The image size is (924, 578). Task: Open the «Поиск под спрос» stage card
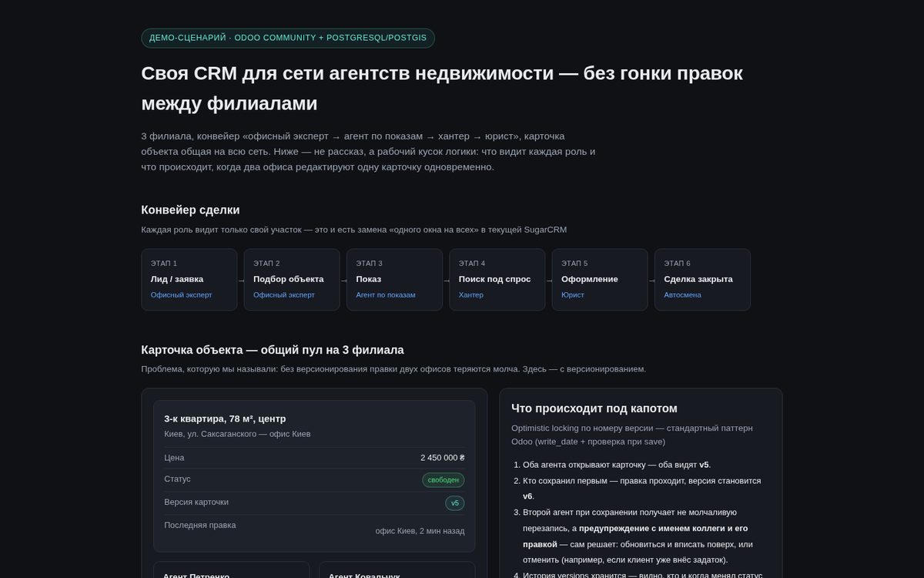497,279
